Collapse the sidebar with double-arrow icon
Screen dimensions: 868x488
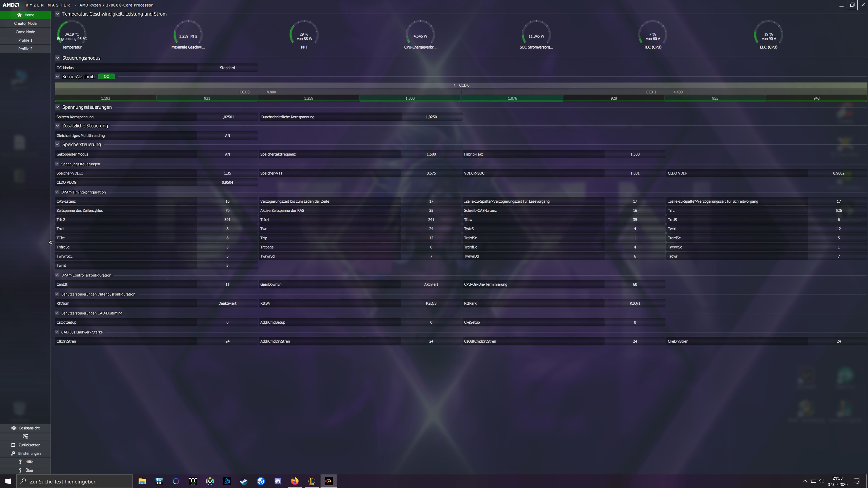pos(51,242)
